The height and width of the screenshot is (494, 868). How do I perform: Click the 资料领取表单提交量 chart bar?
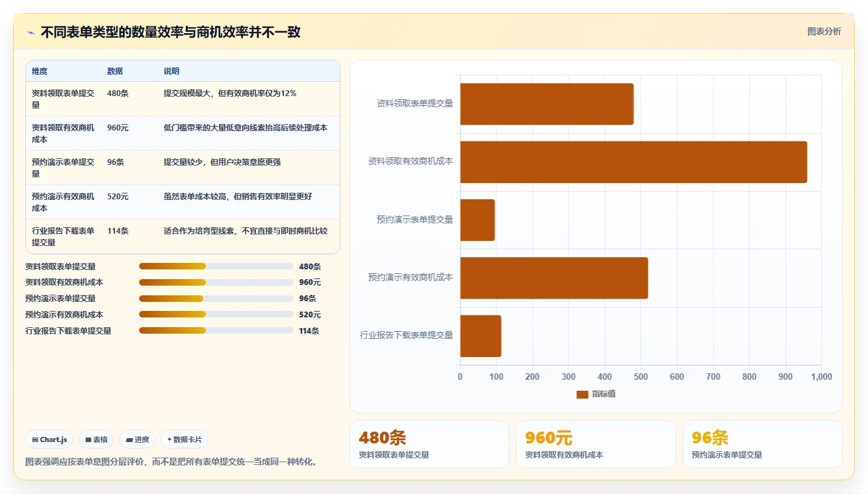[x=547, y=104]
